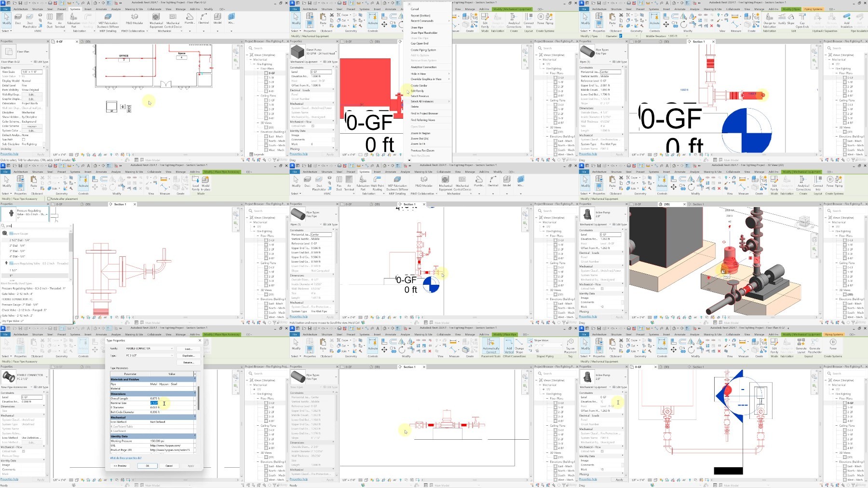
Task: Pick Air Terminal in Floor Plan window's Systems ribbon
Action: (x=60, y=20)
